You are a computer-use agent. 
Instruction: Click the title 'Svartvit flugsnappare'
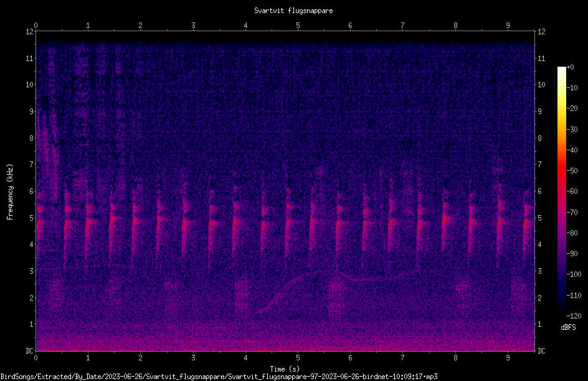click(293, 11)
